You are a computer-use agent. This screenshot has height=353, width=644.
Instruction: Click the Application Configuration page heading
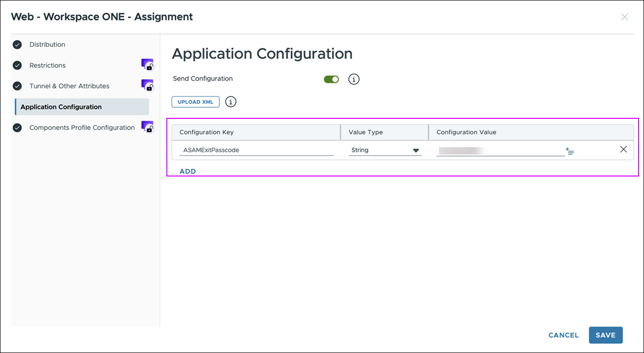click(x=262, y=53)
